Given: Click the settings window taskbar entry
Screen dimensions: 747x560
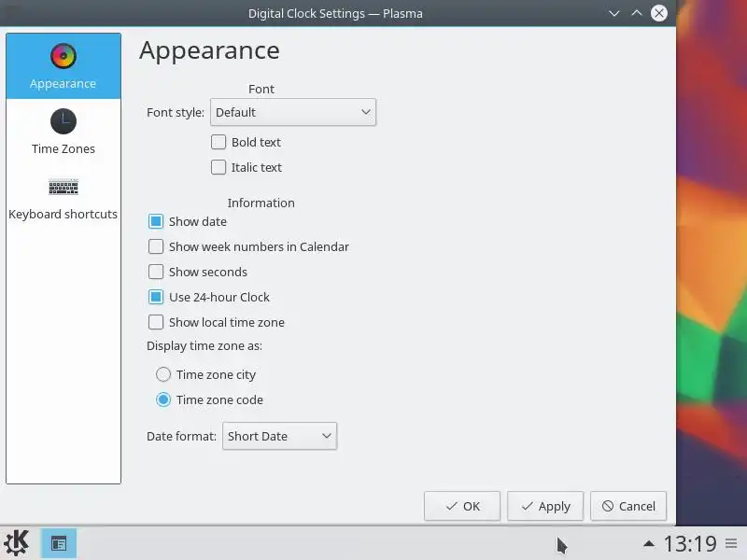Looking at the screenshot, I should click(x=59, y=543).
